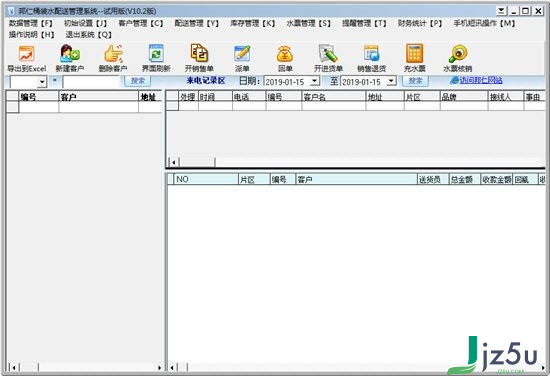Open the 开进货单 purchase order icon
This screenshot has width=550, height=376.
pyautogui.click(x=328, y=54)
